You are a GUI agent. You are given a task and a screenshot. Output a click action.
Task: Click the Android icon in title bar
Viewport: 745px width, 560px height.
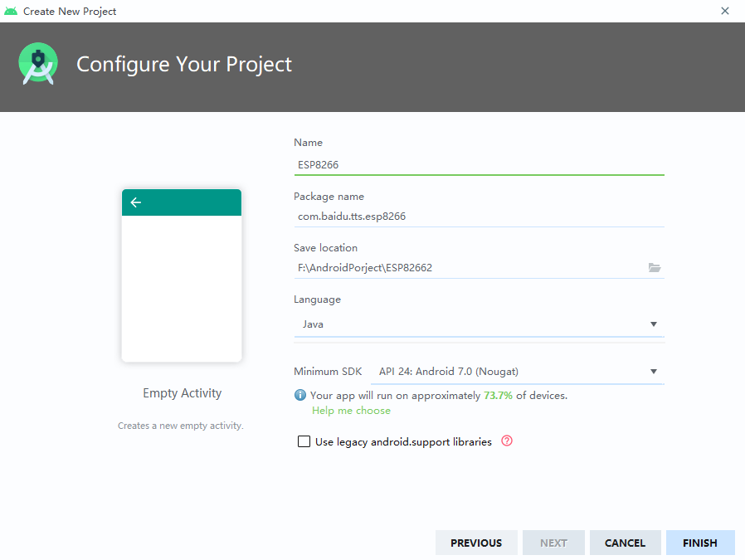[x=11, y=11]
